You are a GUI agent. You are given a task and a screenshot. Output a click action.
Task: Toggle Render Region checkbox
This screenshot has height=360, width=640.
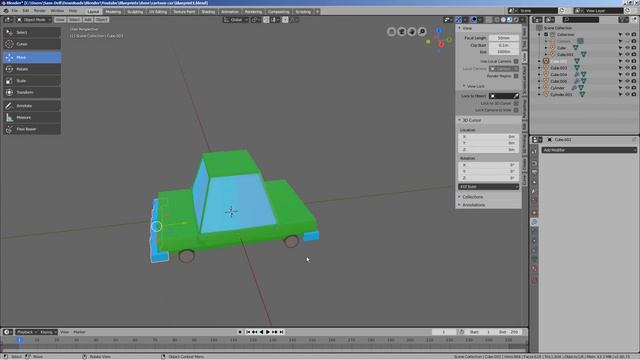pyautogui.click(x=516, y=76)
